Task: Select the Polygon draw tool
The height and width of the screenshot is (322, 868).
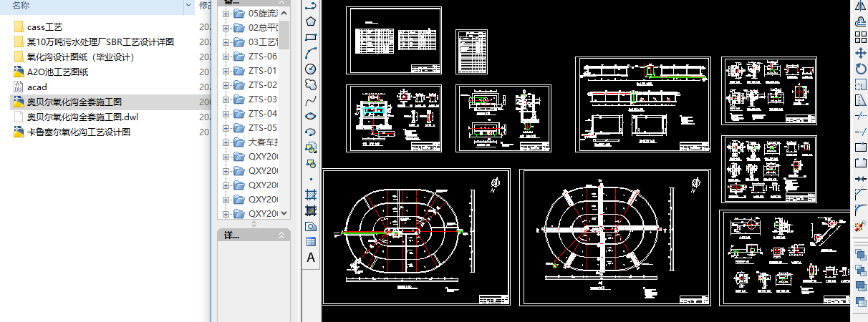Action: click(311, 21)
